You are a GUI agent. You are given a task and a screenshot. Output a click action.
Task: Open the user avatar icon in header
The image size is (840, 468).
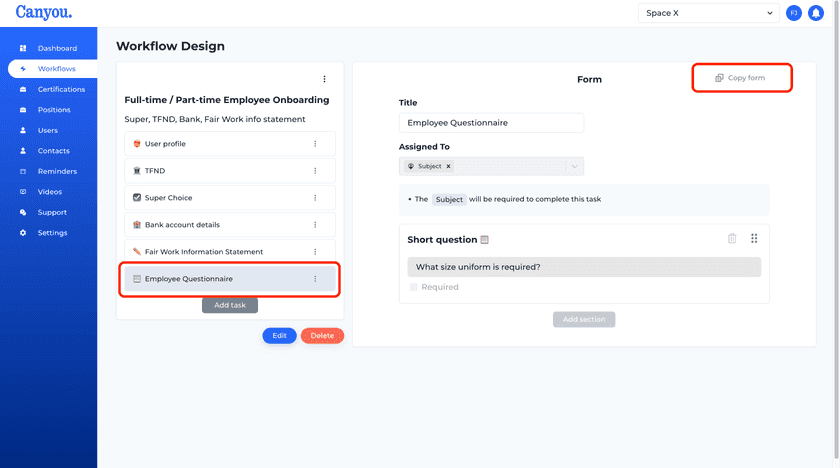click(x=793, y=13)
